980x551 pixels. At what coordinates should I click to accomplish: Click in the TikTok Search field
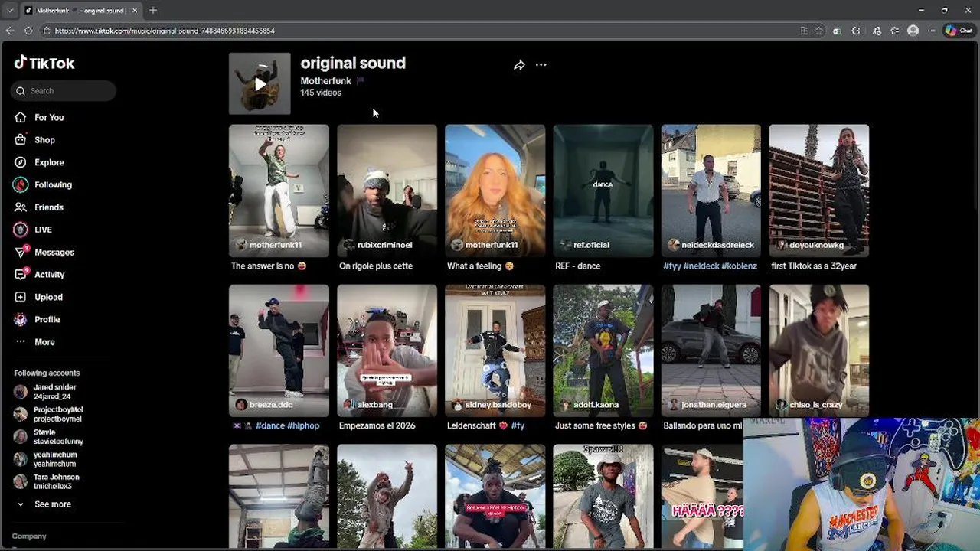click(64, 90)
